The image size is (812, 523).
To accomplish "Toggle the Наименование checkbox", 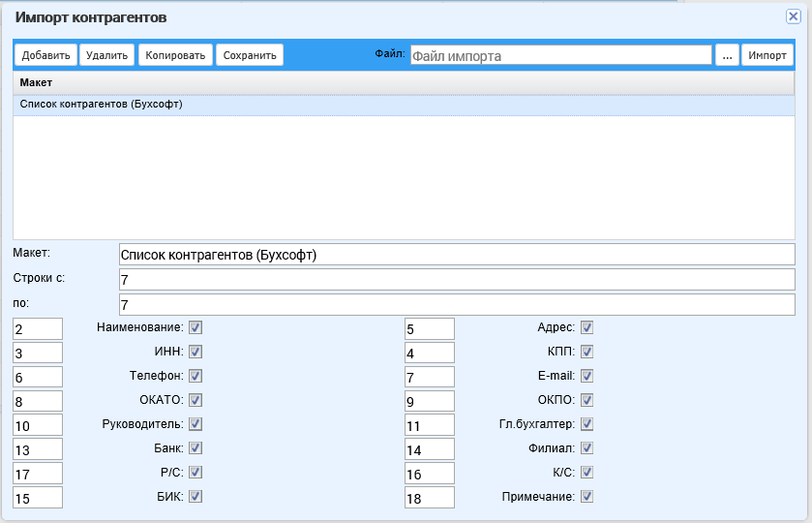I will point(195,327).
